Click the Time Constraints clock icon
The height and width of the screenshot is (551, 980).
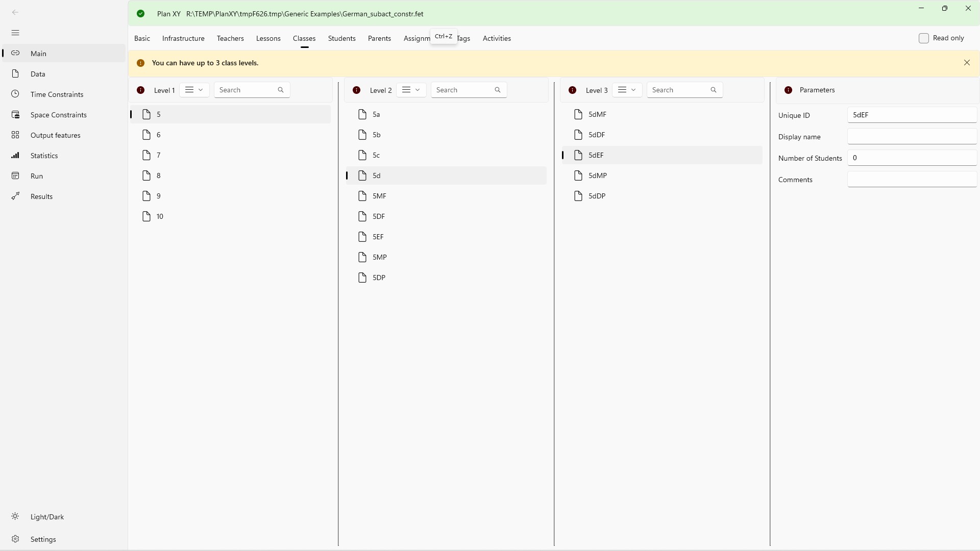[15, 94]
